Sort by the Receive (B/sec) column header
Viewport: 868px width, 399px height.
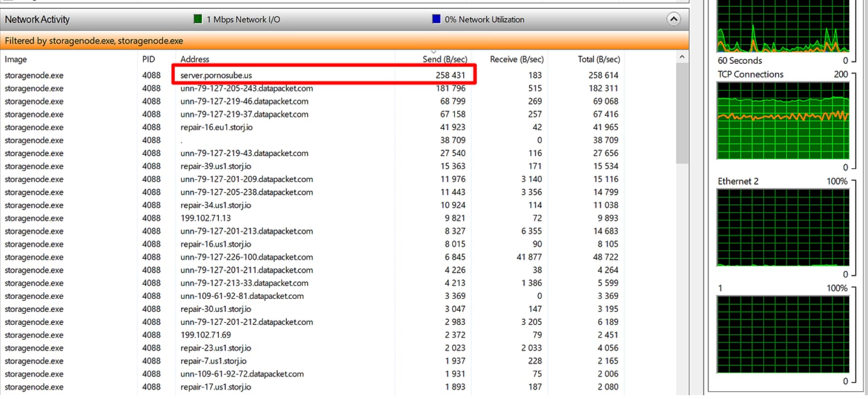coord(517,59)
